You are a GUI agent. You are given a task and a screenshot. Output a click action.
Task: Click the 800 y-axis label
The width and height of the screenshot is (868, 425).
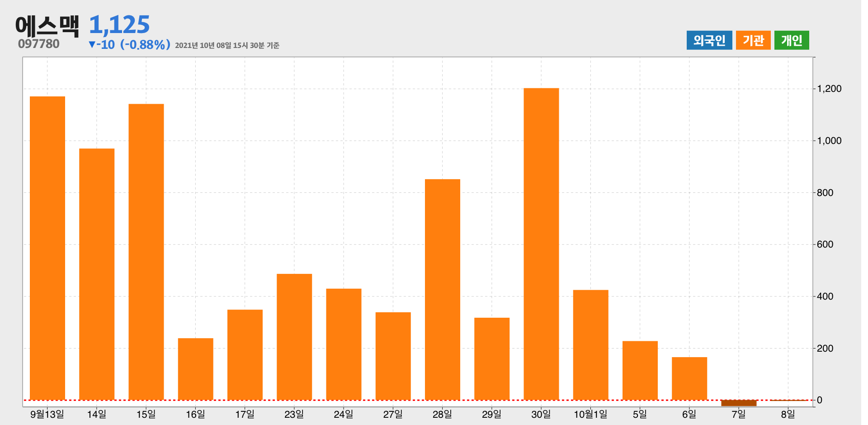tap(825, 193)
